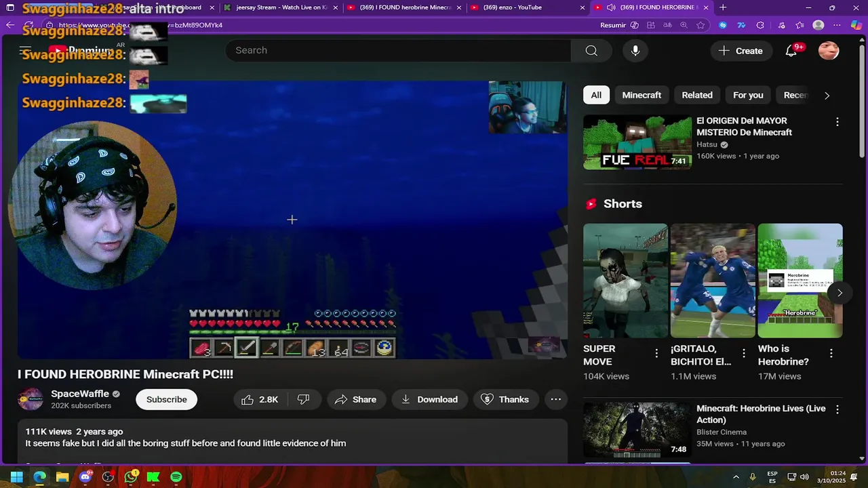The image size is (868, 488).
Task: Click the Share button
Action: (x=356, y=399)
